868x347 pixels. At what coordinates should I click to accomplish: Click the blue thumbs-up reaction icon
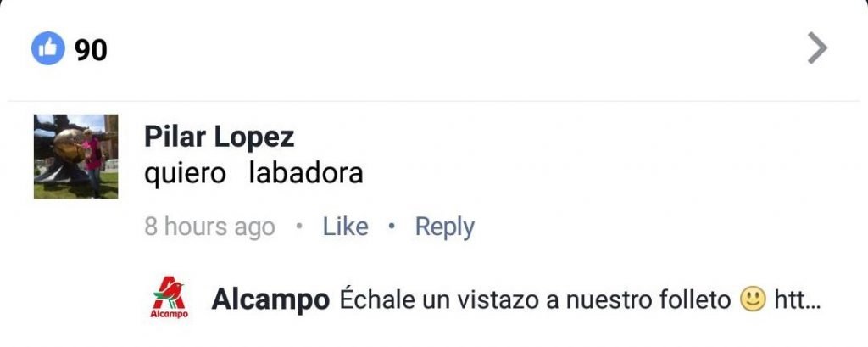pyautogui.click(x=48, y=48)
